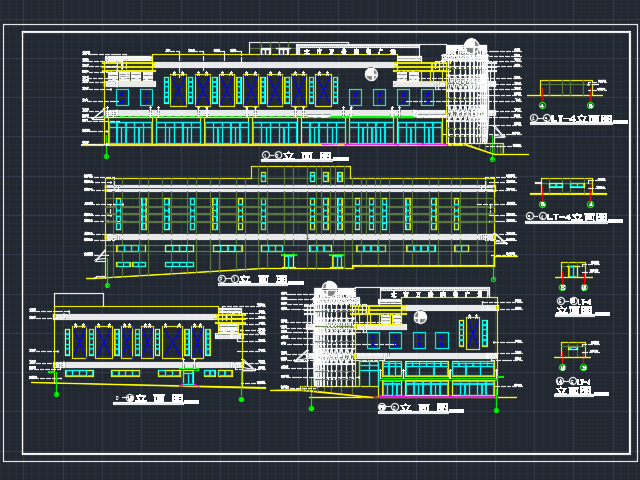640x480 pixels.
Task: Select the round emblem atop the bottom-right elevation tower
Action: pos(329,289)
